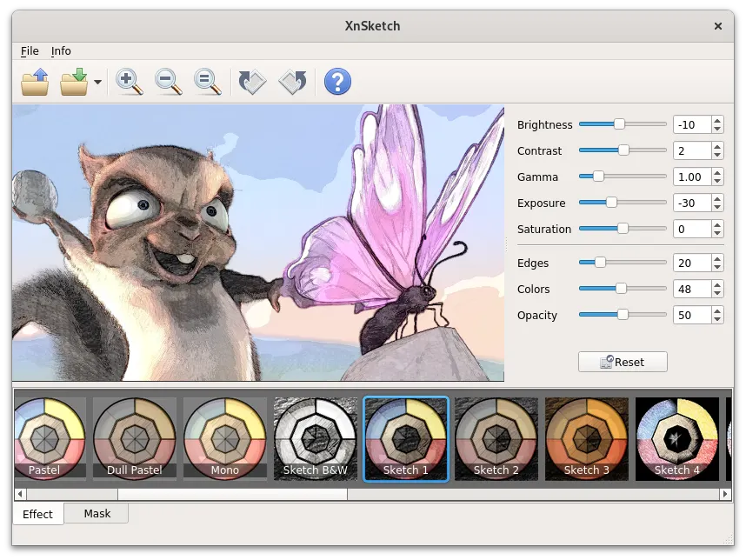Screen dimensions: 746x560
Task: Increase Opacity with up stepper arrow
Action: coord(717,311)
